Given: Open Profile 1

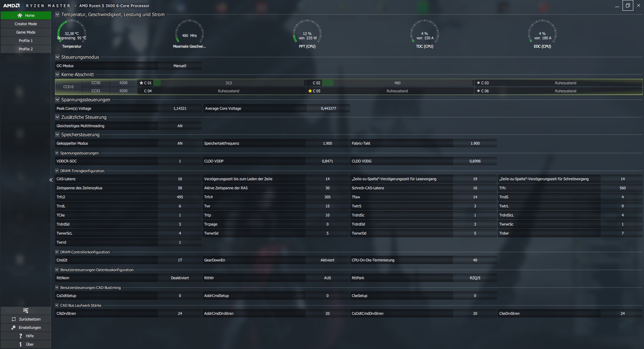Looking at the screenshot, I should tap(26, 41).
